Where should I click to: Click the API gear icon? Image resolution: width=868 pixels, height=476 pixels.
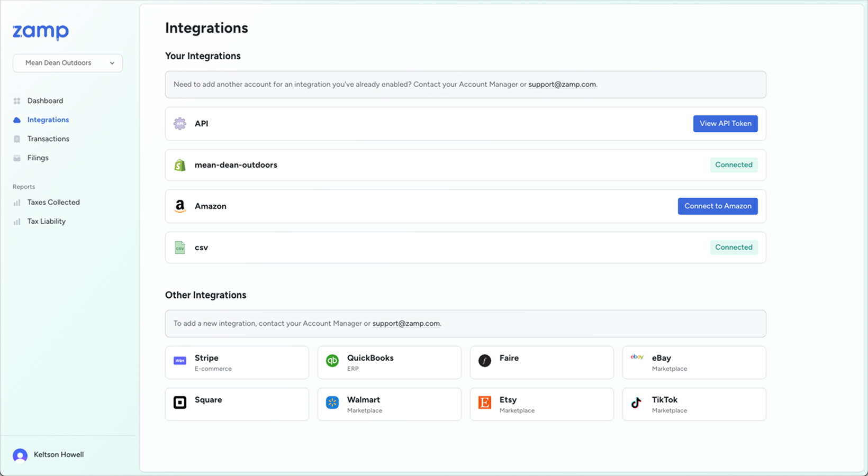point(180,124)
